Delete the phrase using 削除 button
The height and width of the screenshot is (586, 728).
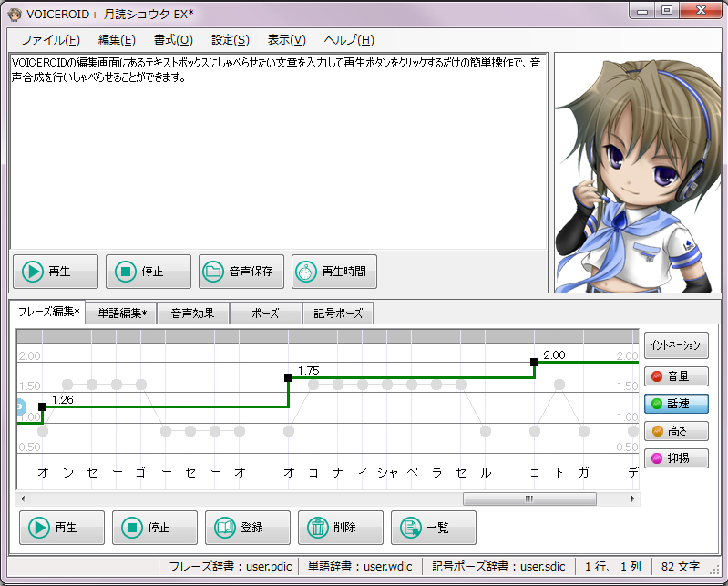coord(341,528)
